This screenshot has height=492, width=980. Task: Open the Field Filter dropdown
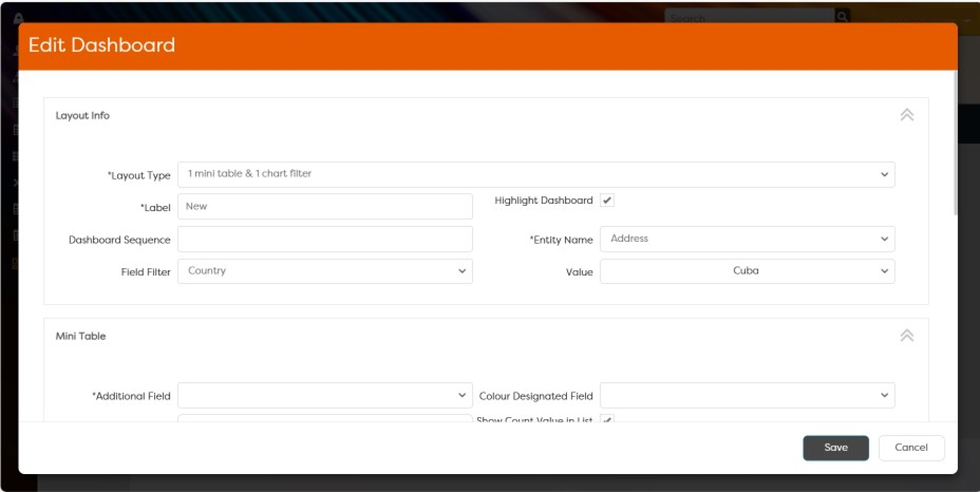(325, 271)
